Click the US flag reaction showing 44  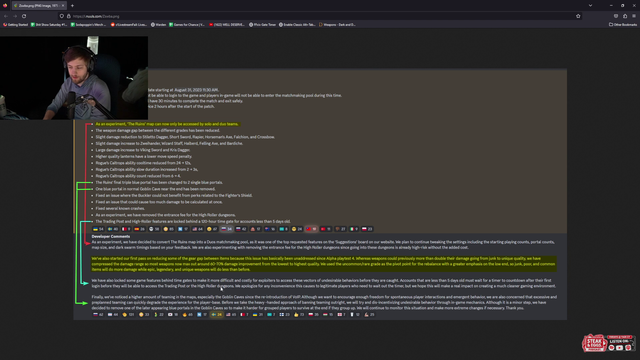198,229
